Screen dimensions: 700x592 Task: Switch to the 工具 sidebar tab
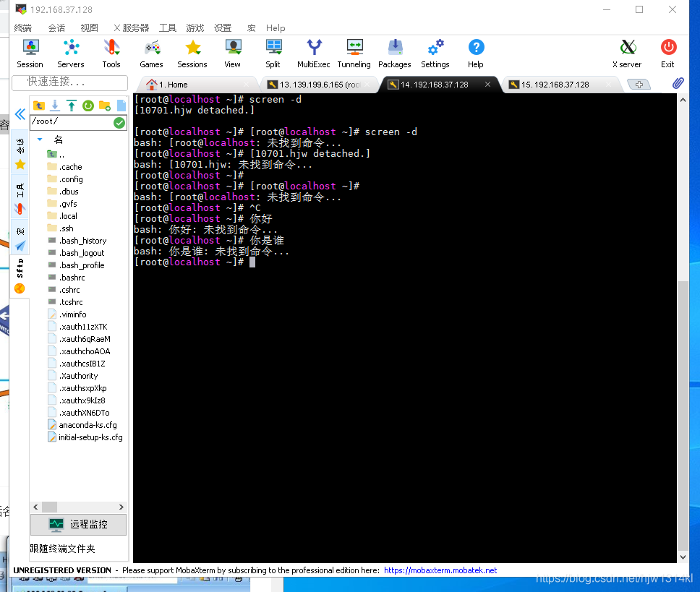coord(20,197)
